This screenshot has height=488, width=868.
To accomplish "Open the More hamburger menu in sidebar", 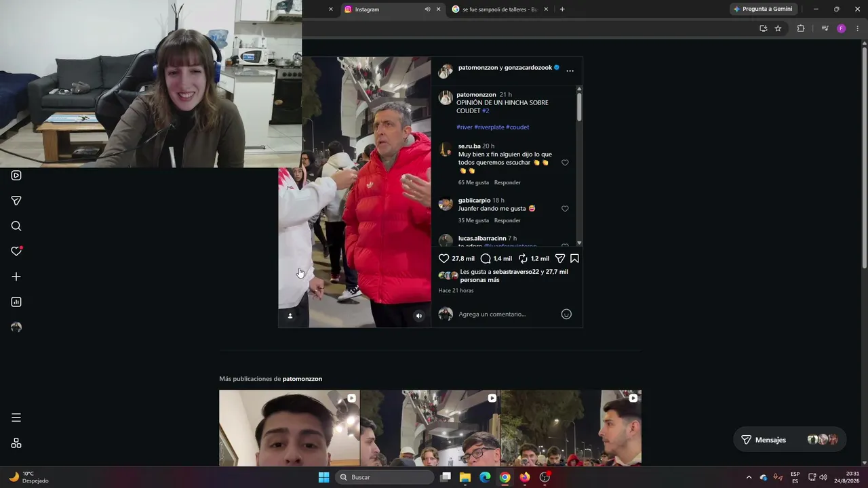I will tap(16, 418).
